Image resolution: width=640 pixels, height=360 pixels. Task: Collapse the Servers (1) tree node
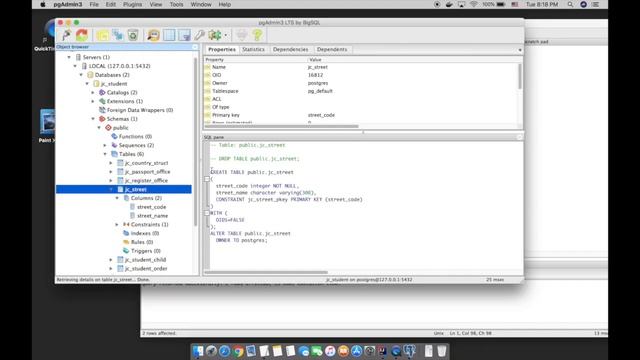[x=69, y=57]
